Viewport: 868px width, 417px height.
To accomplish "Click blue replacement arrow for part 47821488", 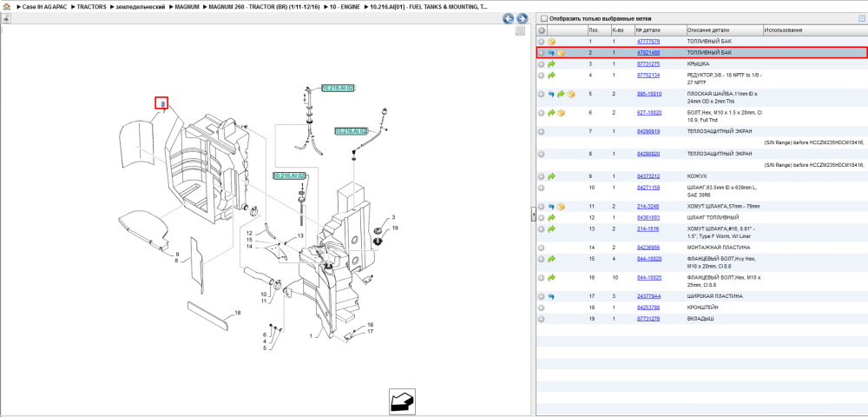I will 551,53.
